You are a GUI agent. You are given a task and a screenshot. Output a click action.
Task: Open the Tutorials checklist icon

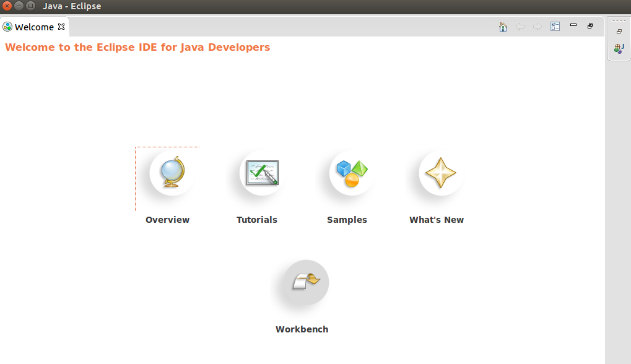pos(262,173)
